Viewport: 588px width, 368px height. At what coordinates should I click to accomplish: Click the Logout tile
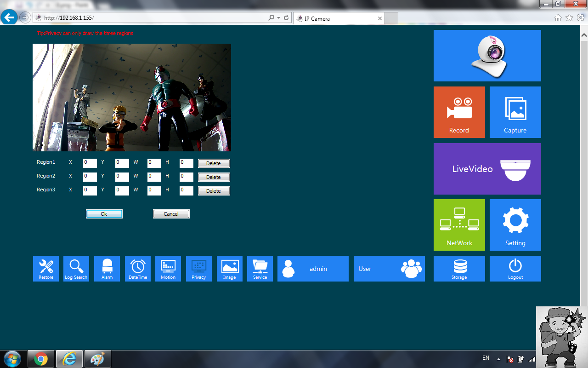pyautogui.click(x=515, y=269)
